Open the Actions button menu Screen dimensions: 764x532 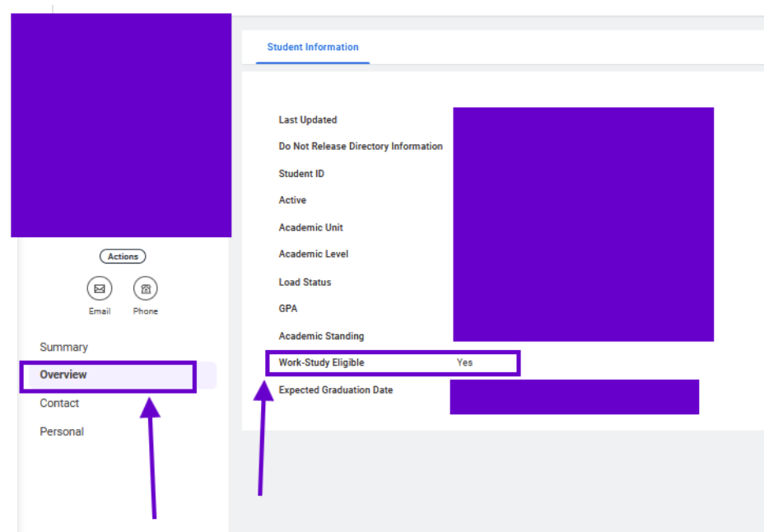pyautogui.click(x=123, y=257)
